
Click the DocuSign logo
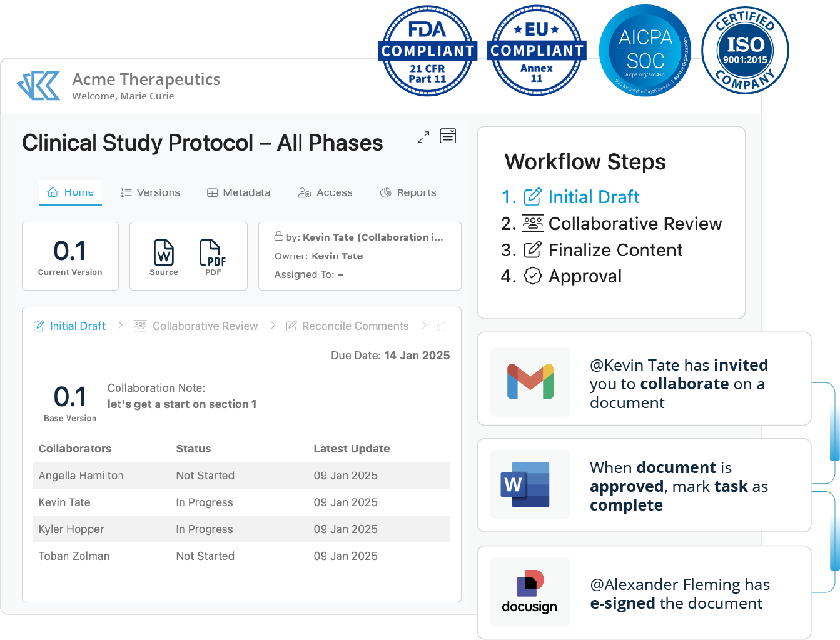[530, 591]
